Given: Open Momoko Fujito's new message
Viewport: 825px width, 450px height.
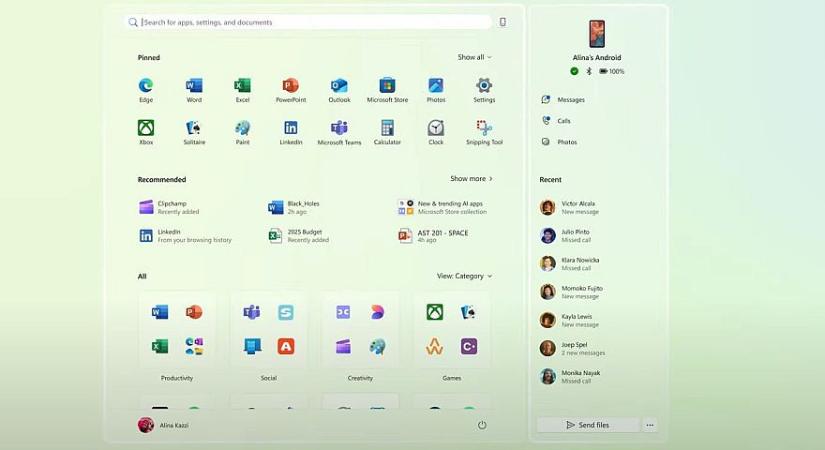Looking at the screenshot, I should click(x=571, y=293).
